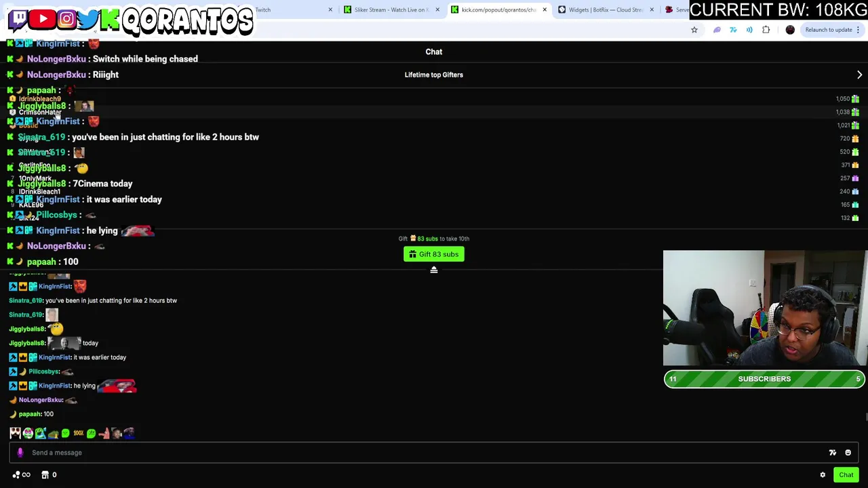Close the Sliker Stream tab
The image size is (868, 488).
coord(437,10)
